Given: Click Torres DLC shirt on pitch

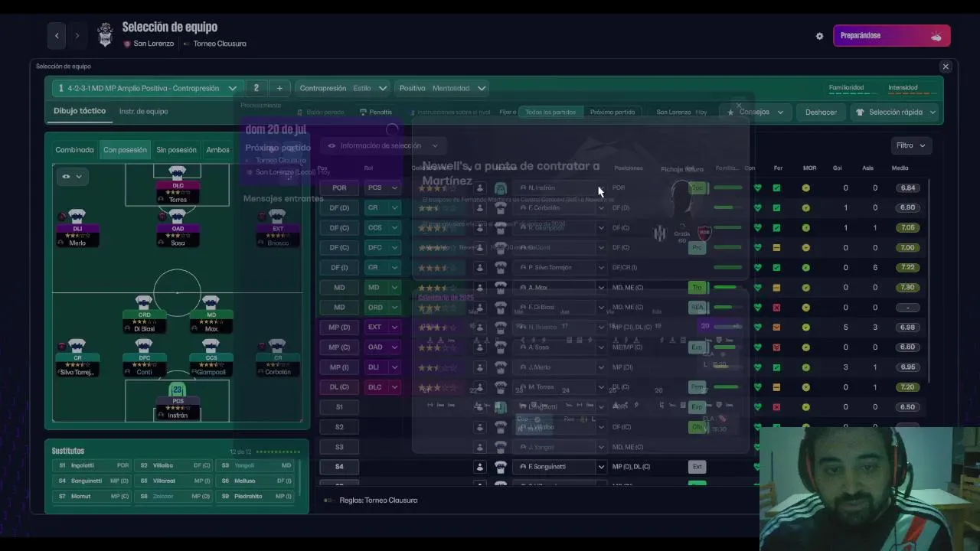Looking at the screenshot, I should 177,173.
